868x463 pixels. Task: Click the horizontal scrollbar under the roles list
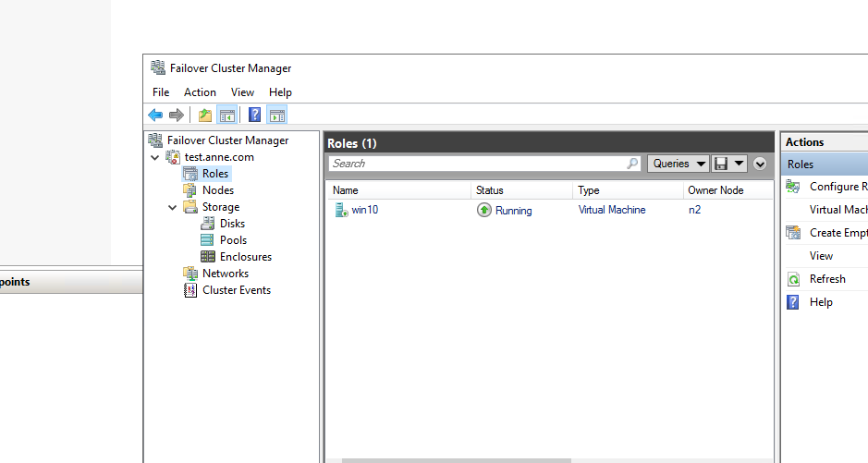pos(456,460)
